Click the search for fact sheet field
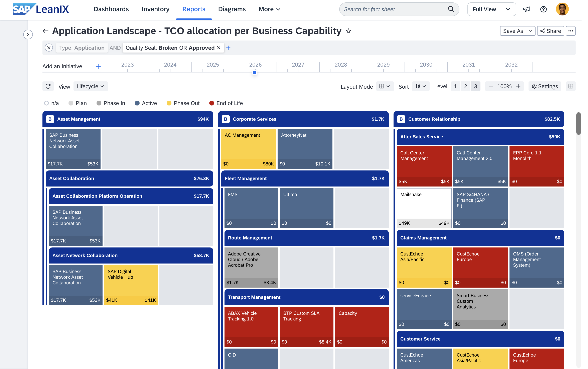 click(x=399, y=9)
